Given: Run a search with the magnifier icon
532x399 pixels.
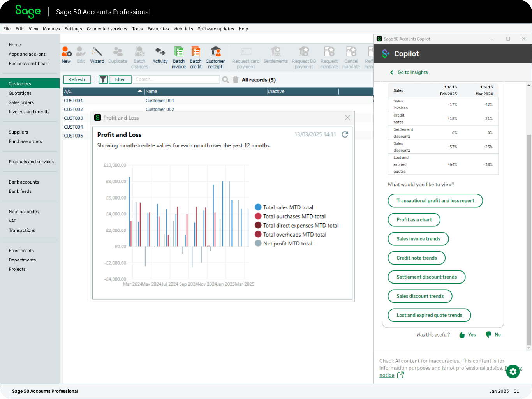Looking at the screenshot, I should 225,79.
